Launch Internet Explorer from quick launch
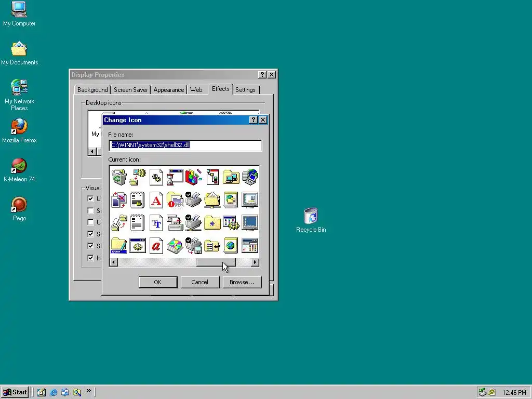532x399 pixels. [x=54, y=392]
